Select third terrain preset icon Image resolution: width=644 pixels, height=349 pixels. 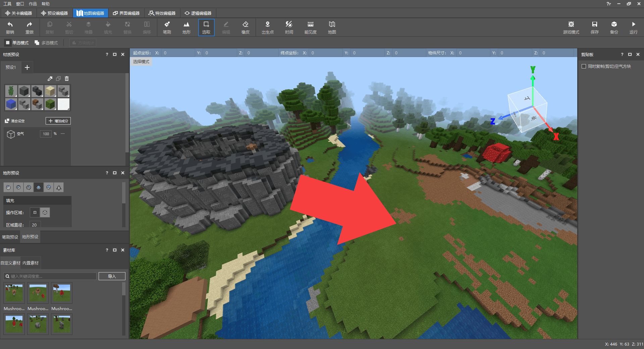point(29,188)
